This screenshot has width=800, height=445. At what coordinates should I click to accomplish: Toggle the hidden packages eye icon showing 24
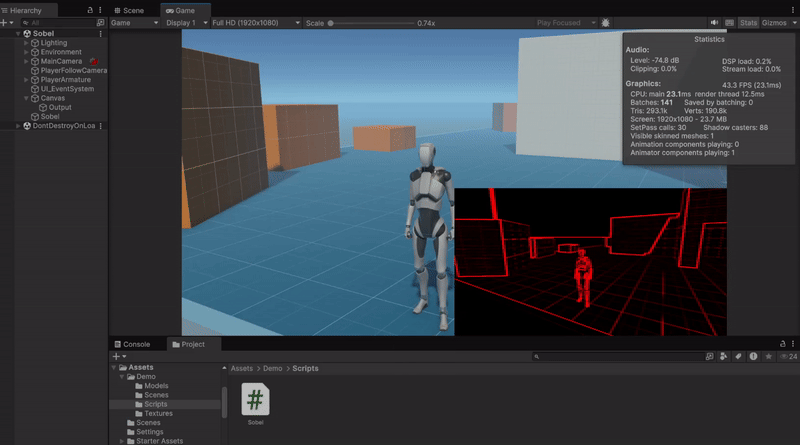(x=788, y=357)
